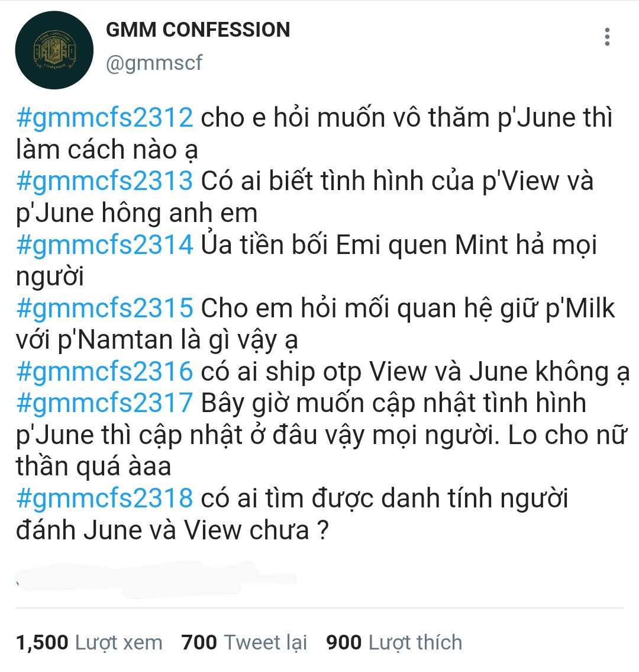Open hashtag #gmmcfs2318
This screenshot has width=639, height=672.
click(x=105, y=498)
